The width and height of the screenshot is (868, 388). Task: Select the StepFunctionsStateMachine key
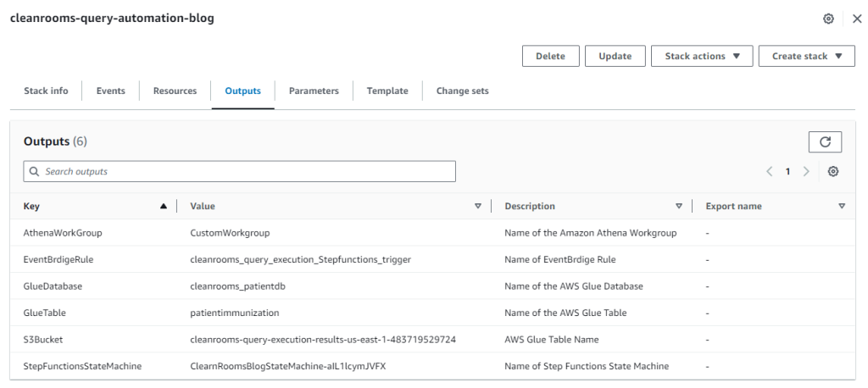(x=82, y=366)
